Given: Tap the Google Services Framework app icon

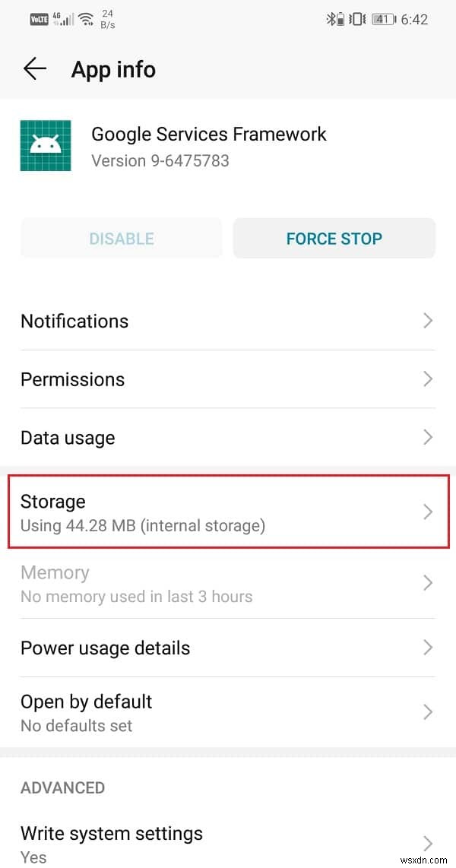Looking at the screenshot, I should click(x=46, y=145).
